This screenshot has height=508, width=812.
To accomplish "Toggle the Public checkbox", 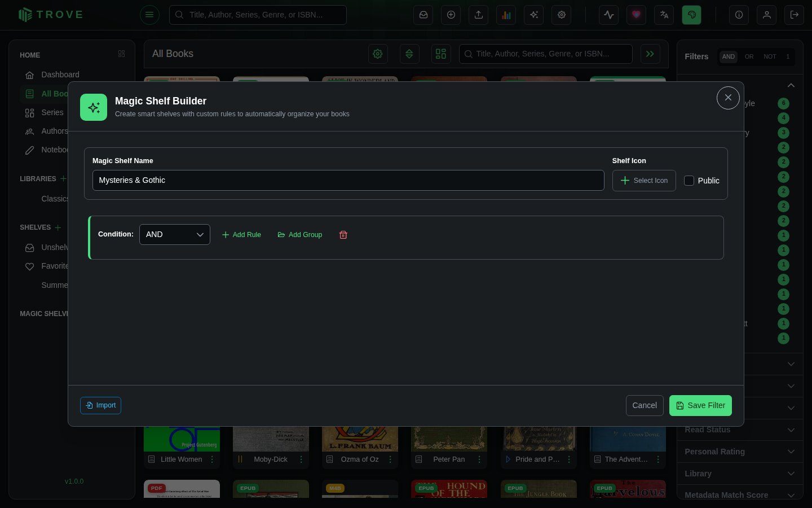I will 689,181.
